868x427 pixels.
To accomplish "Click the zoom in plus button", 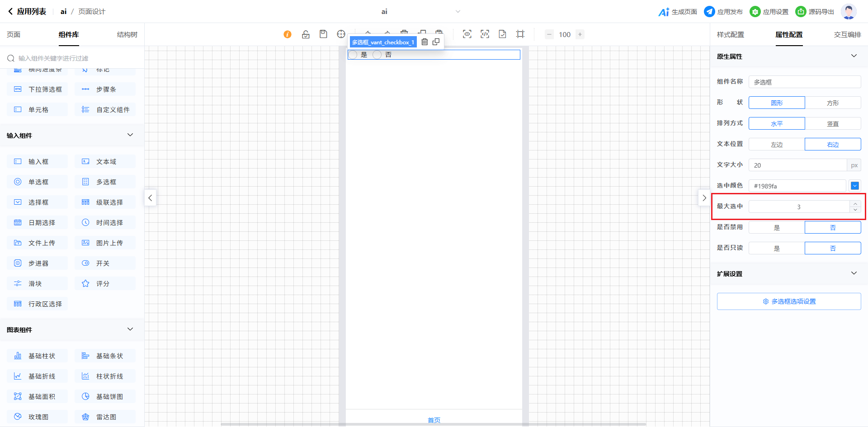I will coord(580,34).
